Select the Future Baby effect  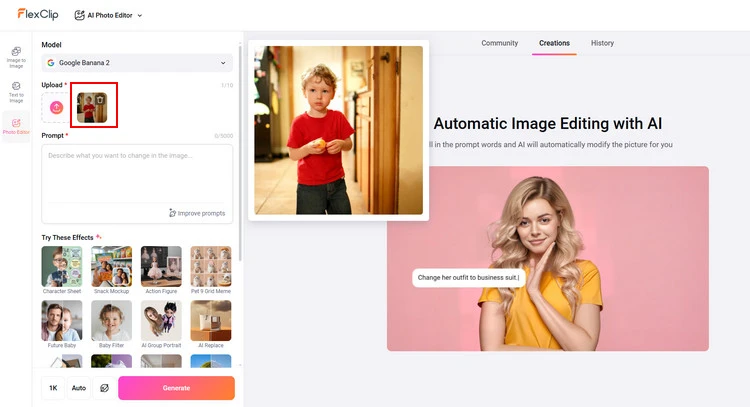(62, 324)
